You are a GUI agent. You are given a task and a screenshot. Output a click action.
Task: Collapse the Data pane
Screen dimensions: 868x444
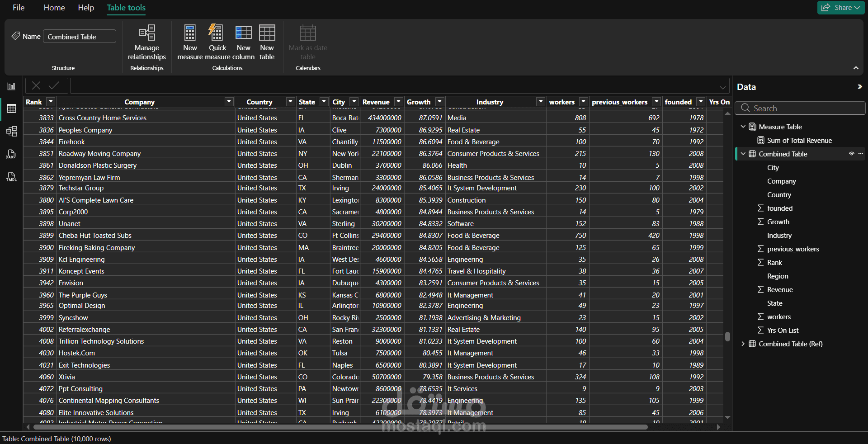pyautogui.click(x=859, y=87)
